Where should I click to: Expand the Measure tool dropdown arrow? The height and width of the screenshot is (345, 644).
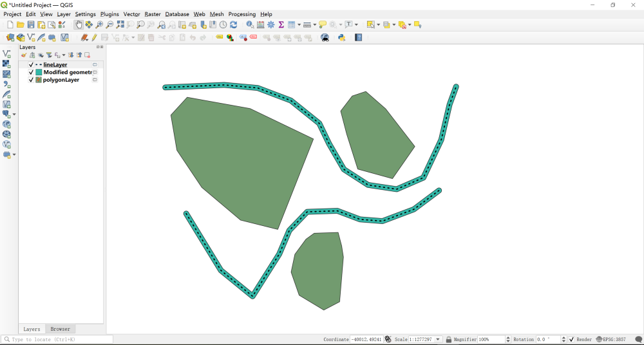315,24
